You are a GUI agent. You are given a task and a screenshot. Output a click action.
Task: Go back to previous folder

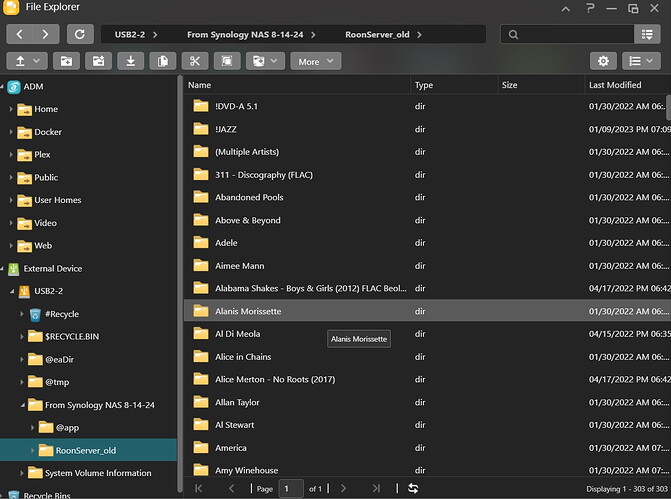19,34
